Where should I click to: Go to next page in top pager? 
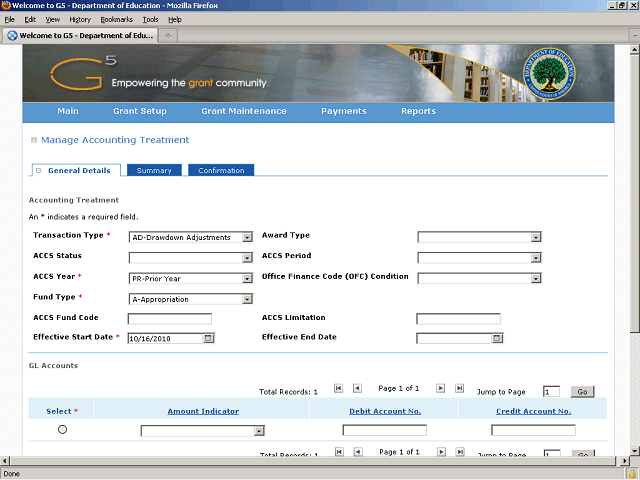point(440,388)
